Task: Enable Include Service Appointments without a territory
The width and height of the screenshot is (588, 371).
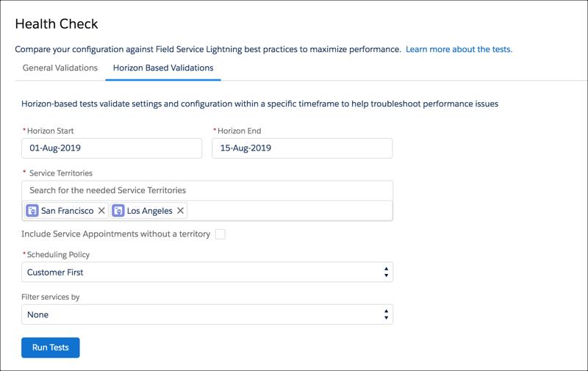Action: click(220, 234)
